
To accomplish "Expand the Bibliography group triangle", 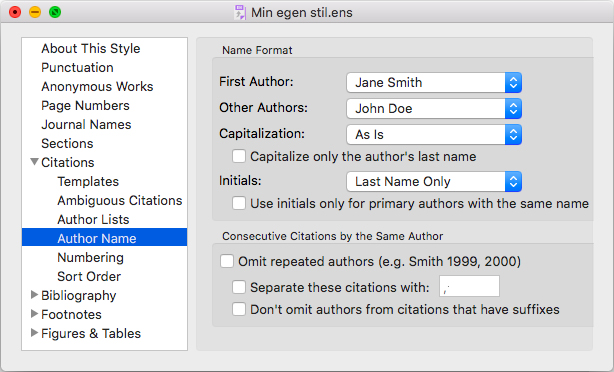I will point(34,295).
